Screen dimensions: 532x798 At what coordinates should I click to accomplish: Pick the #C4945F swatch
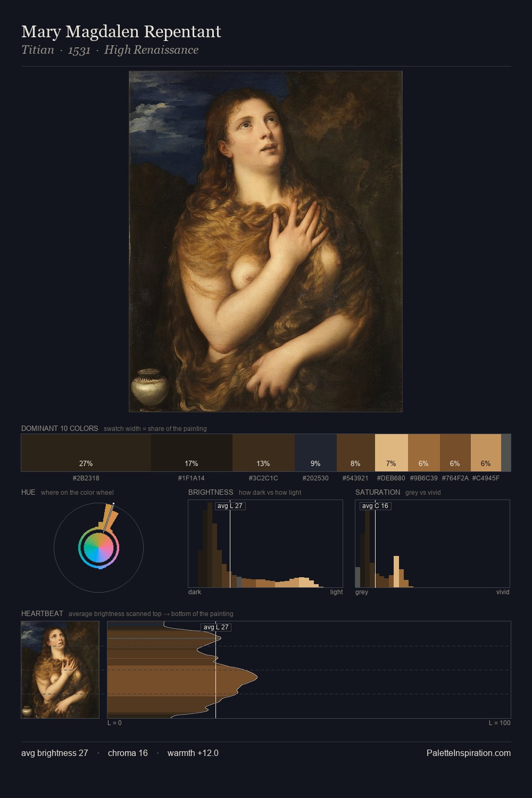[486, 453]
